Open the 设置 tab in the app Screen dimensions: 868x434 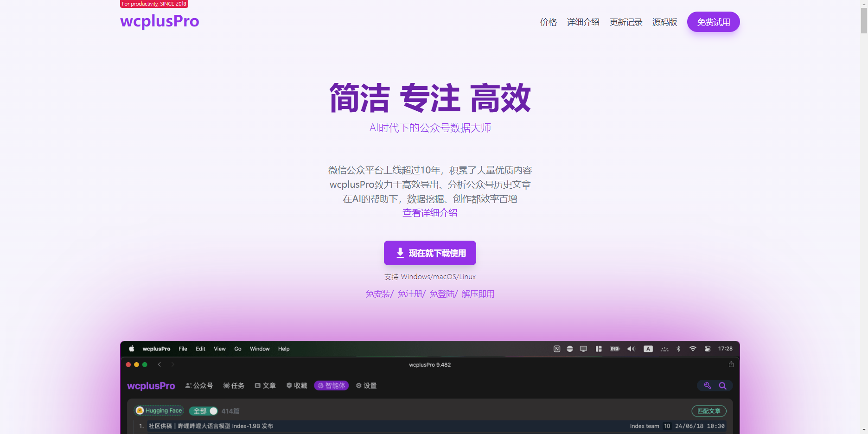click(366, 386)
